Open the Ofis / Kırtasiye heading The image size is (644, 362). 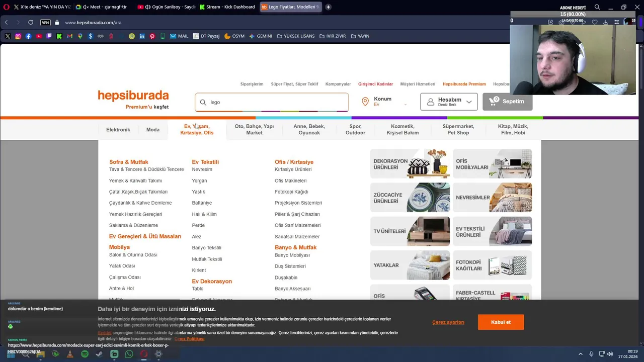pos(294,162)
